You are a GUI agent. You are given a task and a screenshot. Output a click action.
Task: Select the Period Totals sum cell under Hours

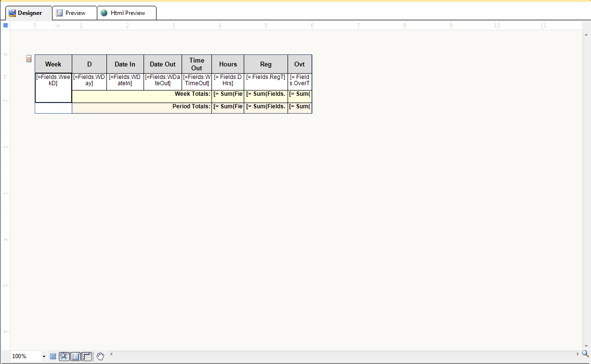pos(228,108)
